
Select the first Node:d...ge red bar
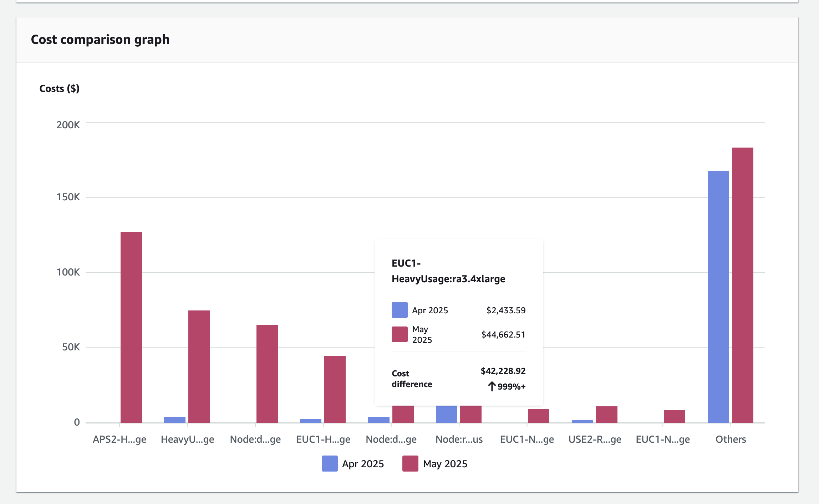[267, 373]
